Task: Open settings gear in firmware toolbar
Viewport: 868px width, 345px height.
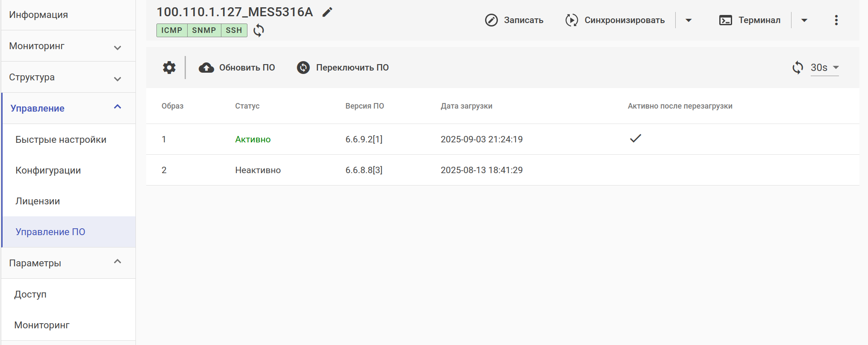Action: tap(169, 68)
